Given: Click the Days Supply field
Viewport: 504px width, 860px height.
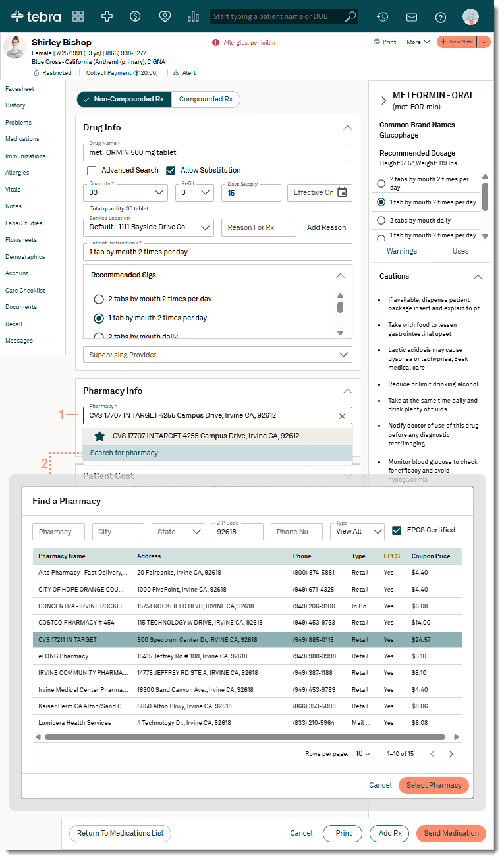Looking at the screenshot, I should coord(251,192).
